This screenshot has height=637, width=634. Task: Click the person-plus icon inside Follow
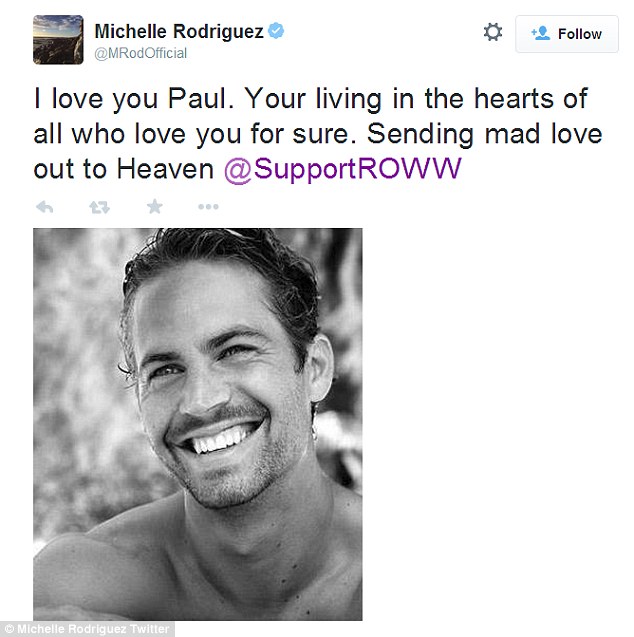click(x=541, y=33)
